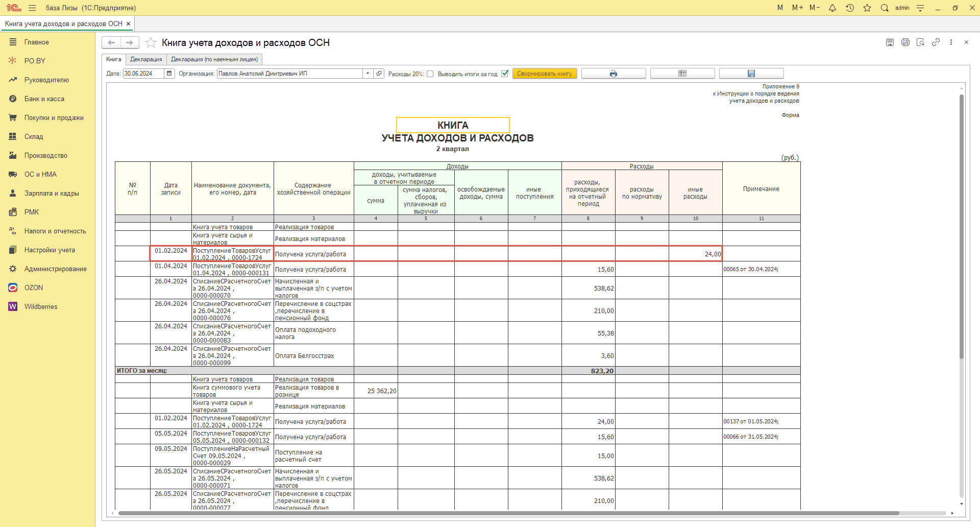Click the print icon button in toolbar
This screenshot has width=980, height=527.
click(x=613, y=74)
